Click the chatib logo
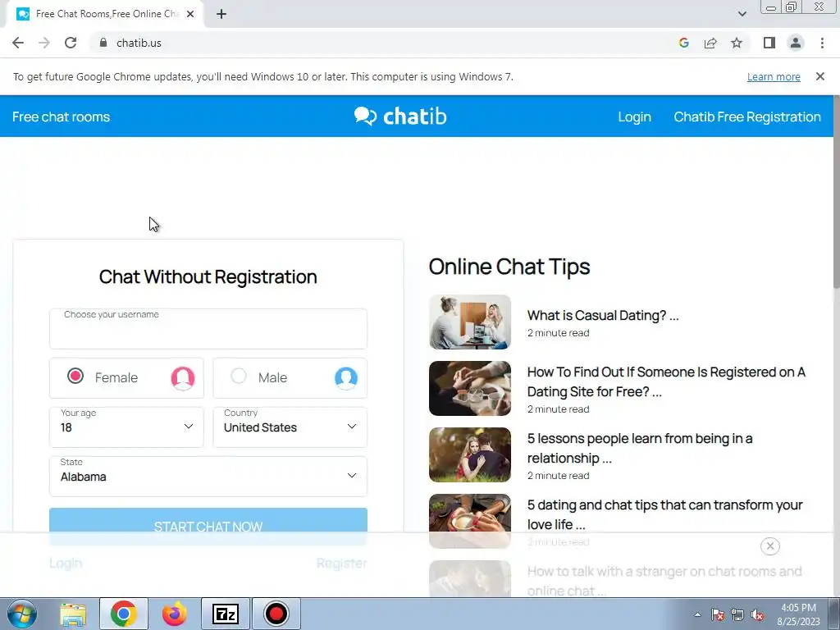Viewport: 840px width, 630px height. 400,116
